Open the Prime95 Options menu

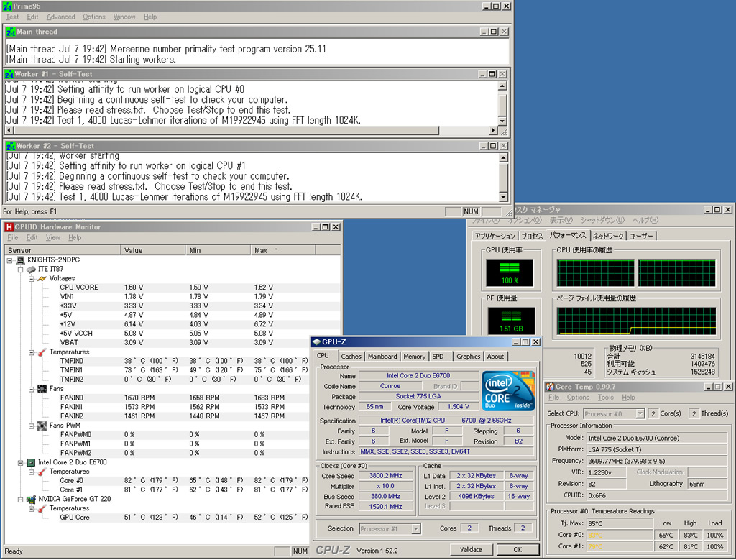pyautogui.click(x=94, y=17)
